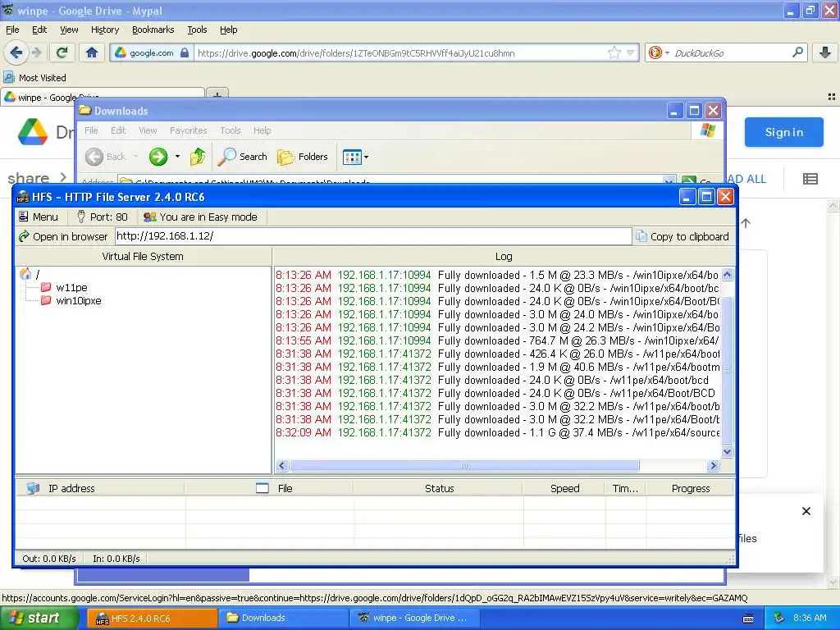
Task: Click Search in Downloads toolbar
Action: coord(243,157)
